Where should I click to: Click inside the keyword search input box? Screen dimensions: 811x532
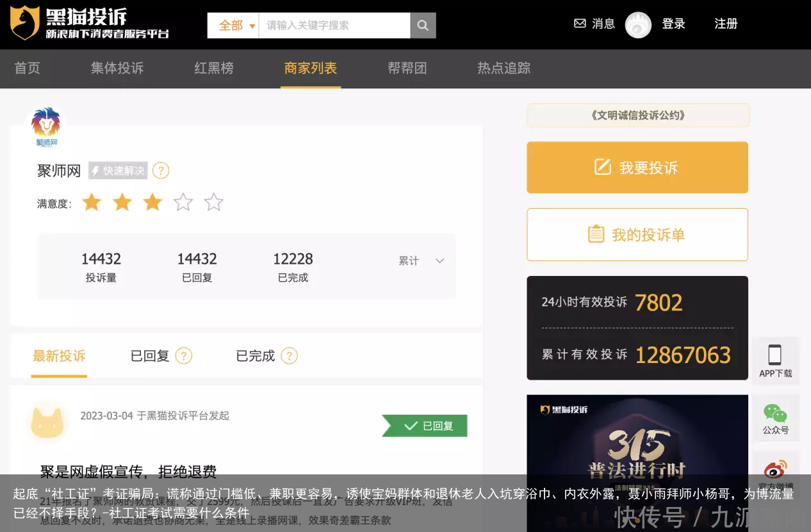point(333,25)
